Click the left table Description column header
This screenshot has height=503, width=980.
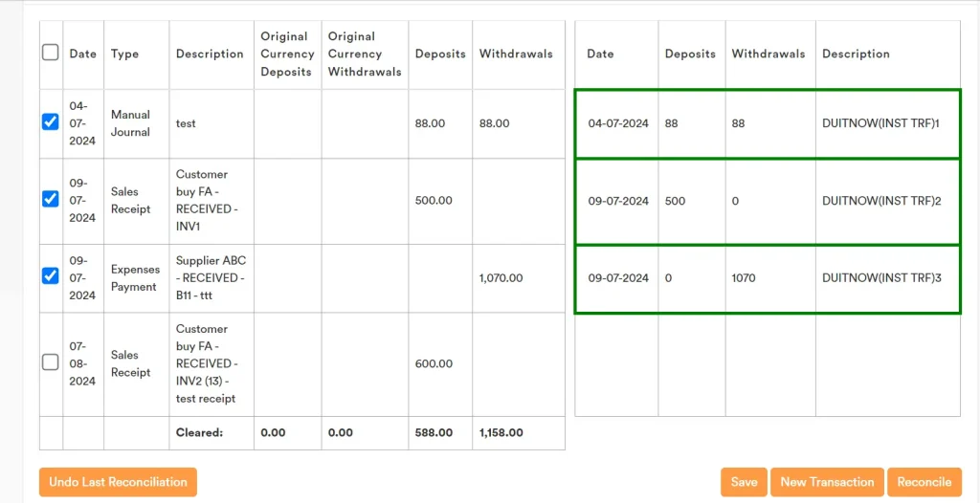(x=210, y=54)
